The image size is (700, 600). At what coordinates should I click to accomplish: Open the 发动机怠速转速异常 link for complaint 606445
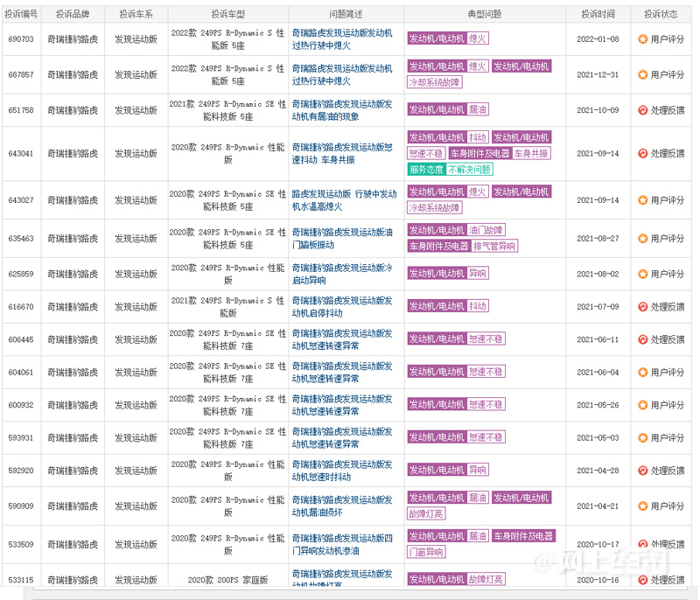pyautogui.click(x=342, y=339)
